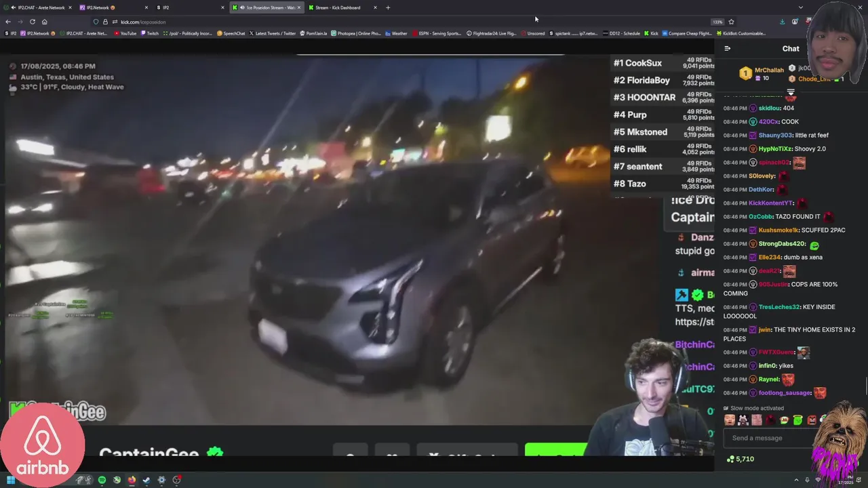The width and height of the screenshot is (868, 488).
Task: Open a new browser tab
Action: pyautogui.click(x=388, y=7)
